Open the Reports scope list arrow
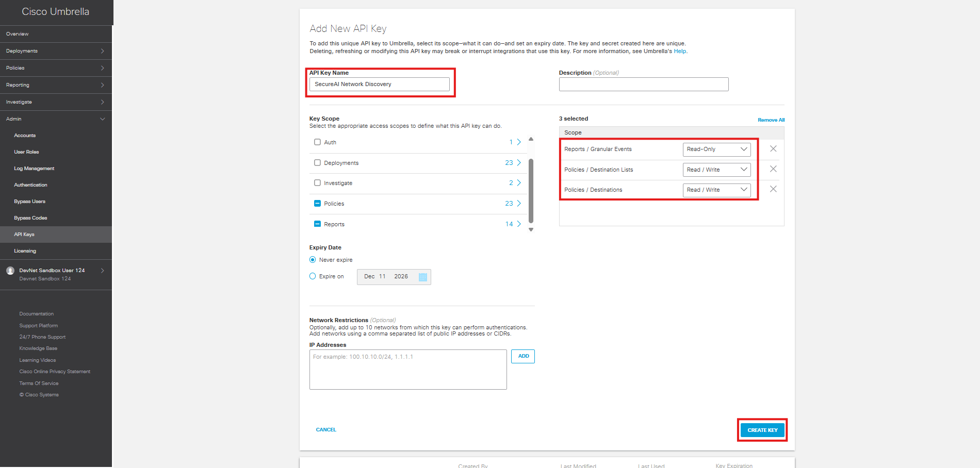 coord(519,224)
